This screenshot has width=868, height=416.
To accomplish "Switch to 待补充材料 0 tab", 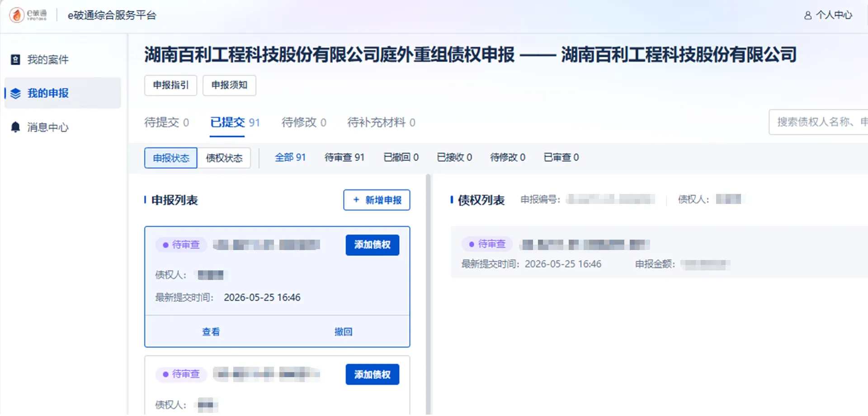I will click(381, 122).
